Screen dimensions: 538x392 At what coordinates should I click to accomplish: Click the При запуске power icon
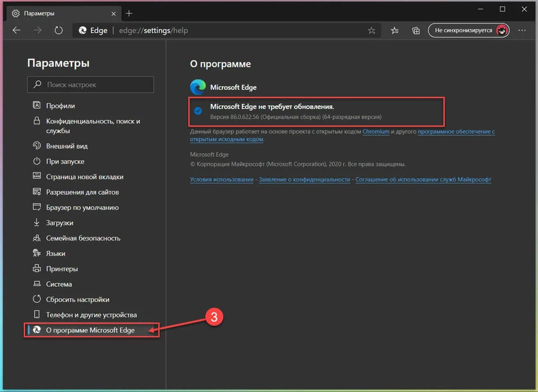[37, 161]
